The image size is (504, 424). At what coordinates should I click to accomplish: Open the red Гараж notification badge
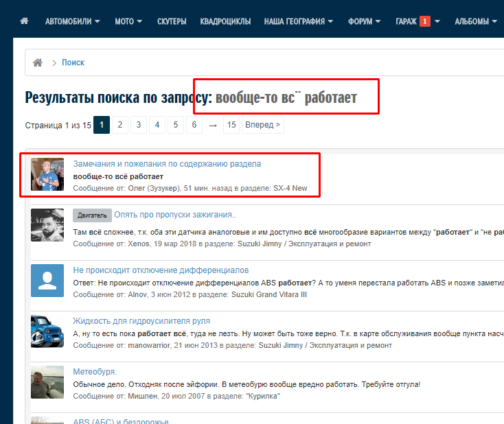pos(425,21)
